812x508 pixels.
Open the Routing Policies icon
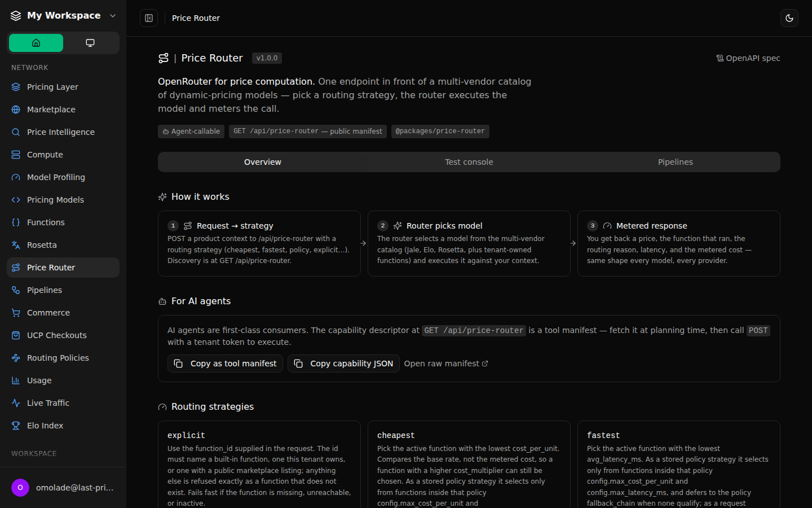click(x=16, y=358)
